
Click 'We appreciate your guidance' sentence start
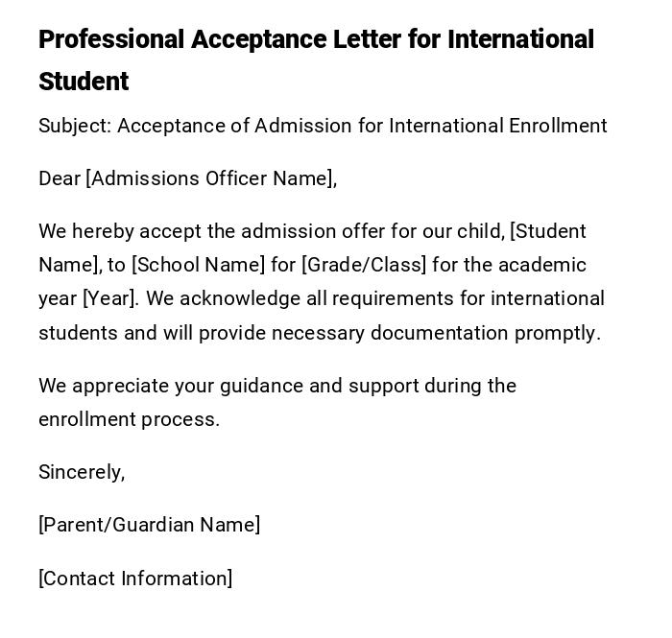pyautogui.click(x=169, y=386)
